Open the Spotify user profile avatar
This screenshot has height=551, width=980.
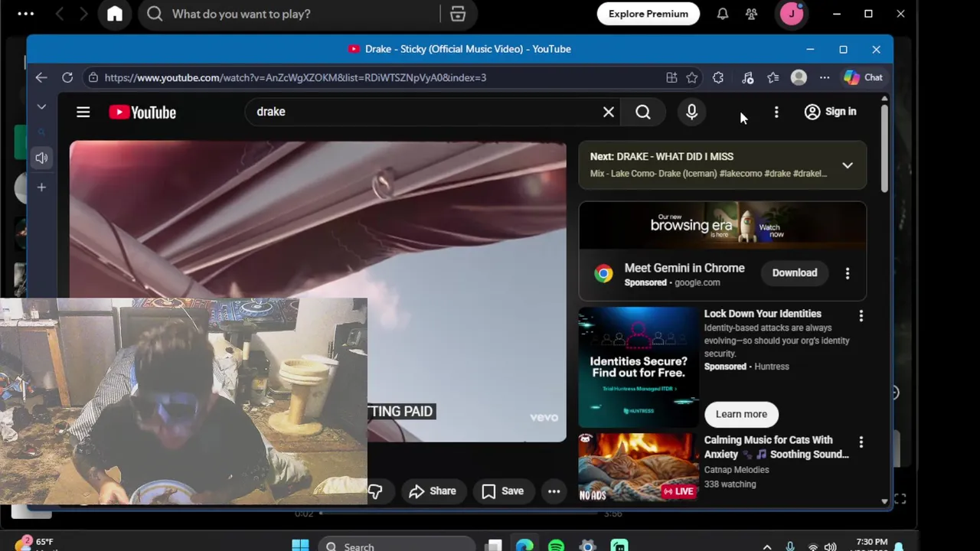792,14
